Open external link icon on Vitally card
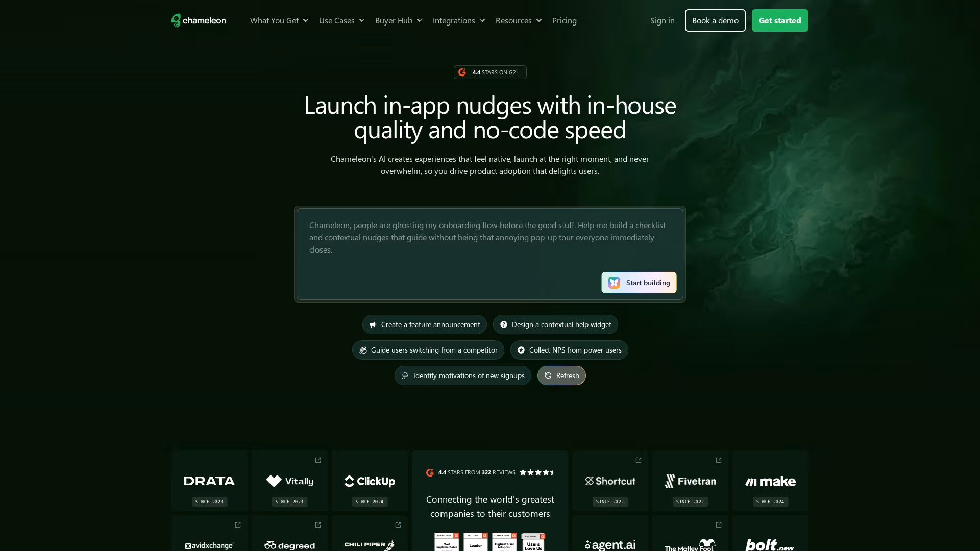 point(318,460)
